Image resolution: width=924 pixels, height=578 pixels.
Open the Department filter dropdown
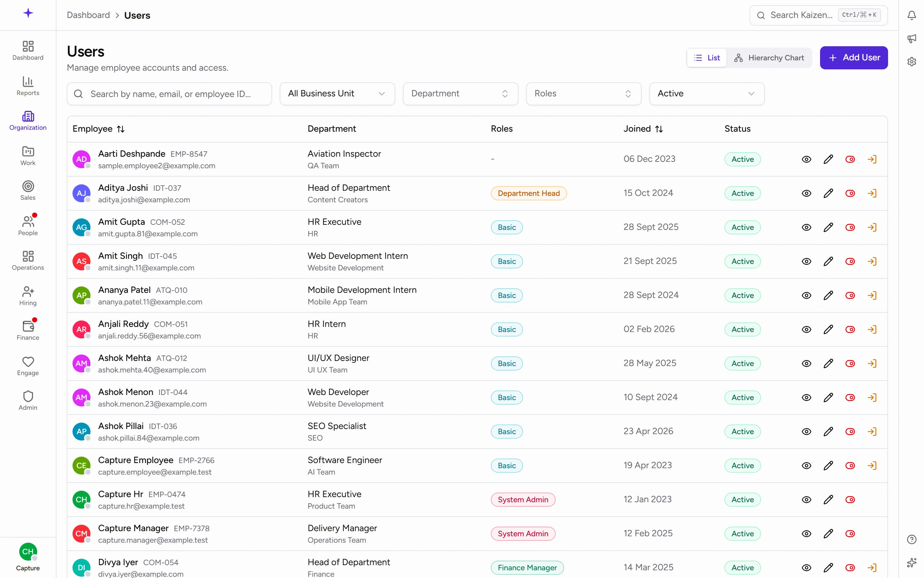(460, 94)
